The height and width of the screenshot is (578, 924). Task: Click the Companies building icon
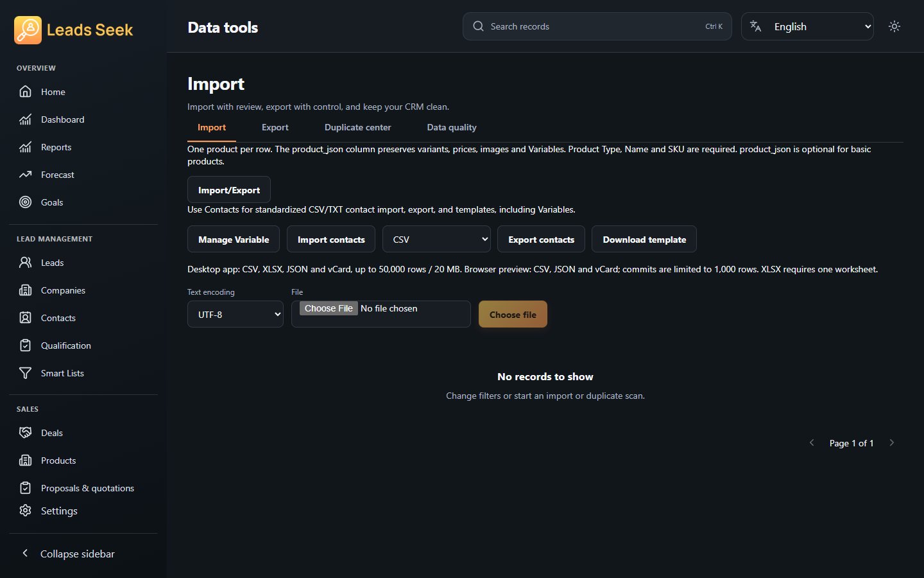[x=25, y=290]
